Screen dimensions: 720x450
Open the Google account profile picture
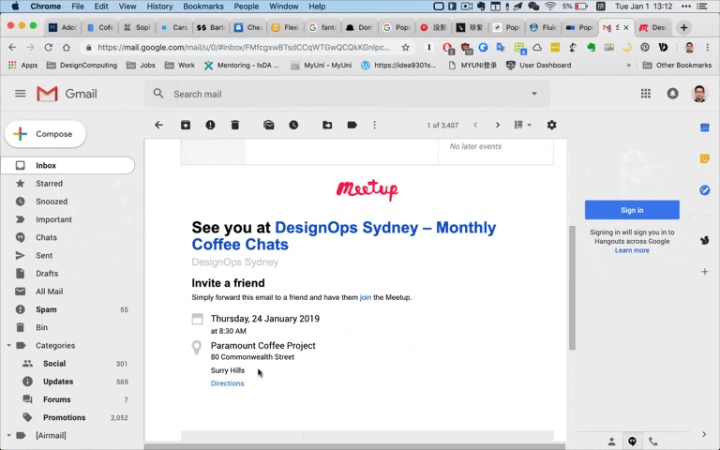coord(699,94)
